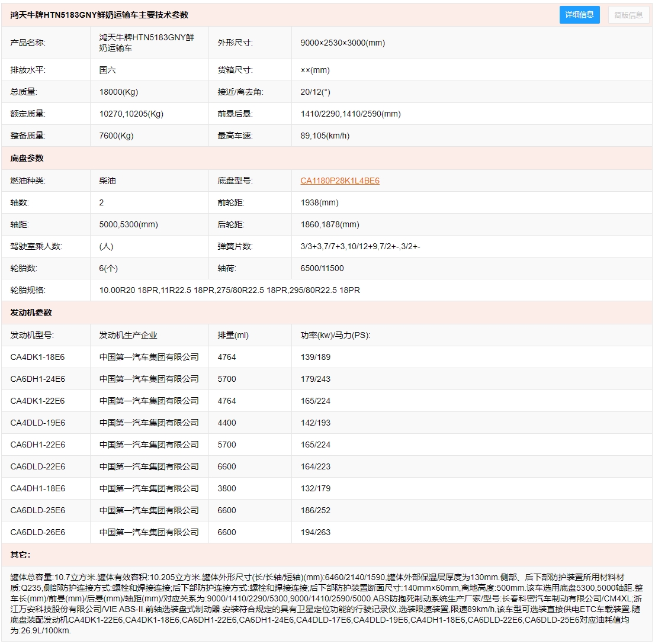The width and height of the screenshot is (655, 644).
Task: Click the emission level value 国六
Action: tap(107, 70)
